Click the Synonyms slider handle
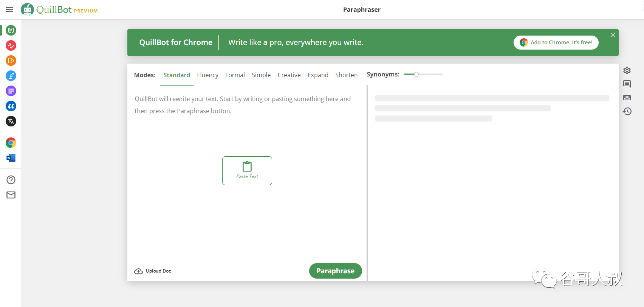 416,74
